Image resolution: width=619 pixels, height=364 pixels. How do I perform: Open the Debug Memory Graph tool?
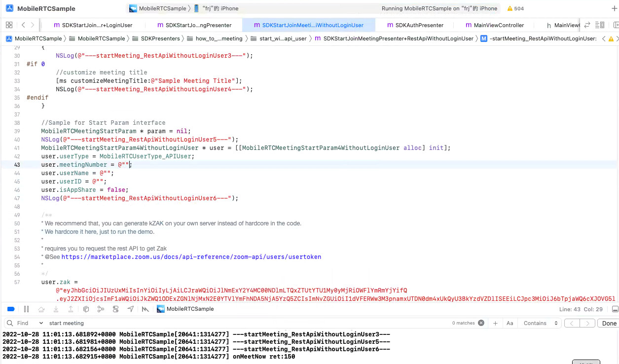point(101,309)
